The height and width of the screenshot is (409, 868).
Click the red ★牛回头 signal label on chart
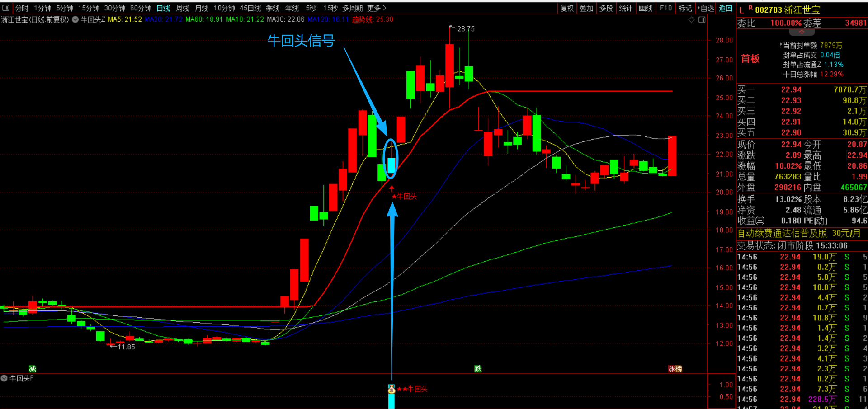[x=404, y=196]
